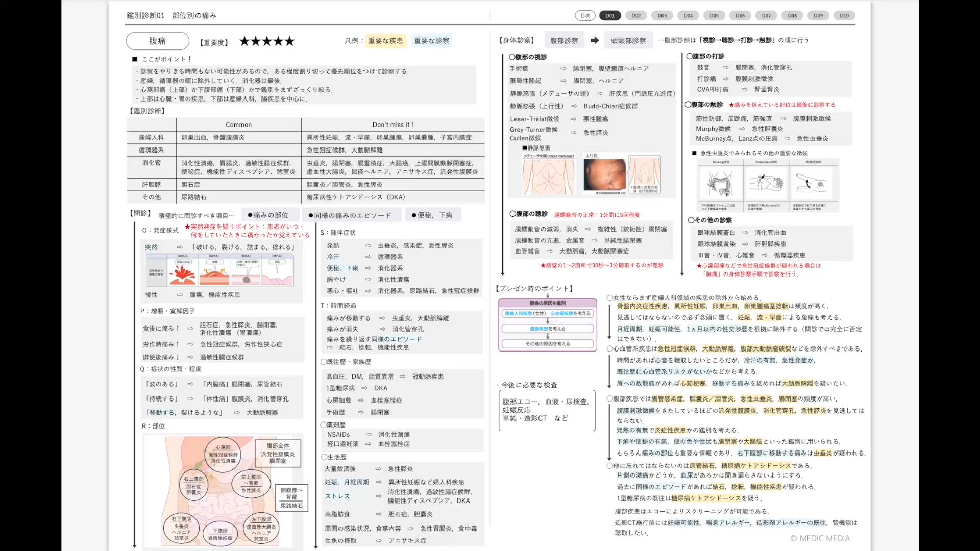Screen dimensions: 980x551
Task: Click the 腹部疾患を考える flowchart box
Action: click(547, 329)
